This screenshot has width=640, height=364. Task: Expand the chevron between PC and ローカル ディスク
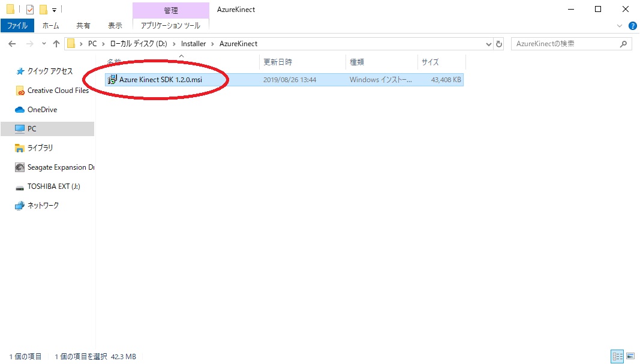point(103,44)
